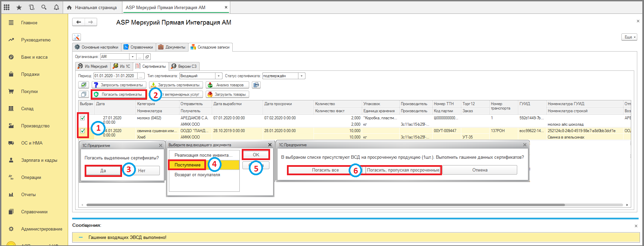Open Зарплата и кадры section
This screenshot has height=246, width=644.
39,160
